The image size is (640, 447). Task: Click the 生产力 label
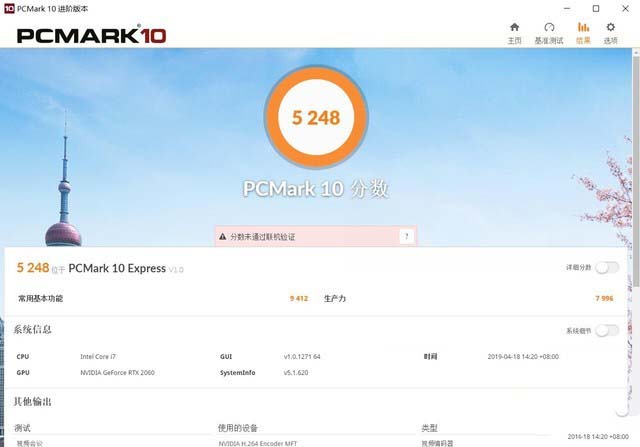point(335,298)
